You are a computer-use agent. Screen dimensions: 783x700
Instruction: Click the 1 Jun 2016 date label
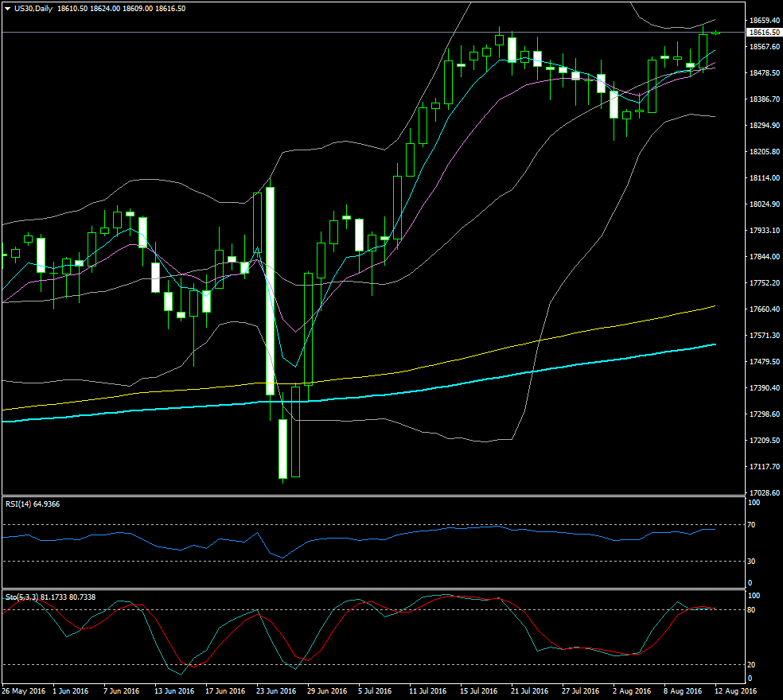tap(70, 691)
